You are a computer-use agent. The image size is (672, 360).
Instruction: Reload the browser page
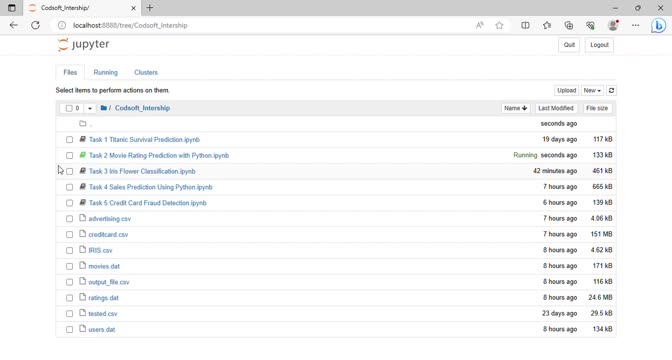point(35,25)
